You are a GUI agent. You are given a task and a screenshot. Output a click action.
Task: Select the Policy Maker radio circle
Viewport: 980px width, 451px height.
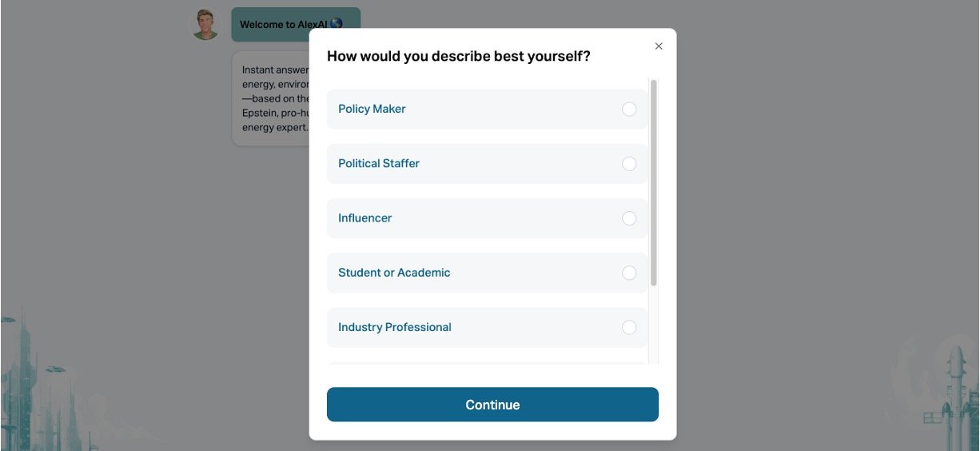(629, 110)
